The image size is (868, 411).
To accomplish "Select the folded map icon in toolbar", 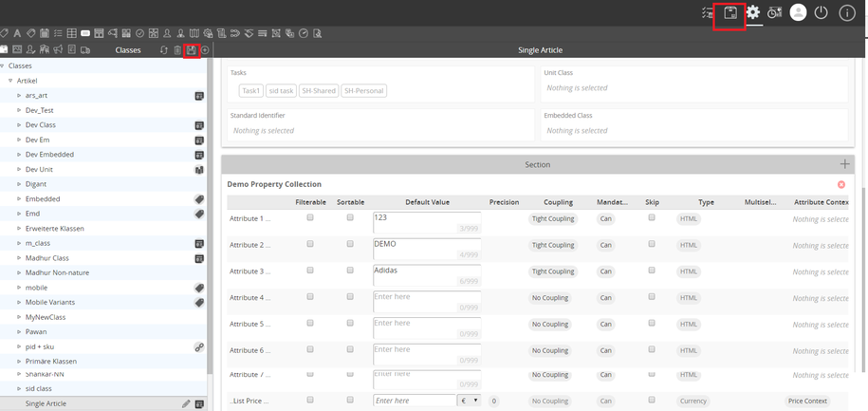I will tap(194, 33).
